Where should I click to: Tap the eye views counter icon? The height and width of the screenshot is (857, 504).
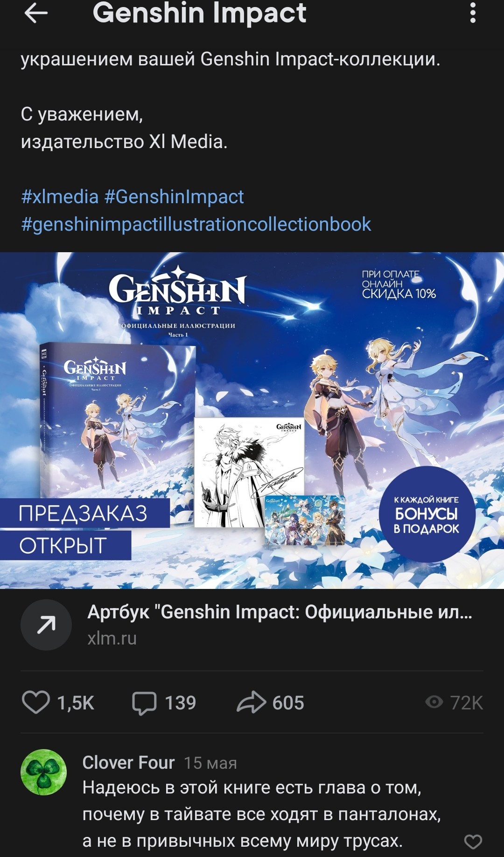coord(434,702)
